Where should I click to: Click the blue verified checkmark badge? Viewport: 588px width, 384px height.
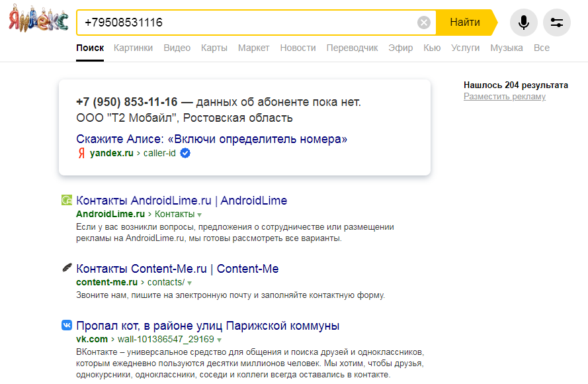point(185,153)
